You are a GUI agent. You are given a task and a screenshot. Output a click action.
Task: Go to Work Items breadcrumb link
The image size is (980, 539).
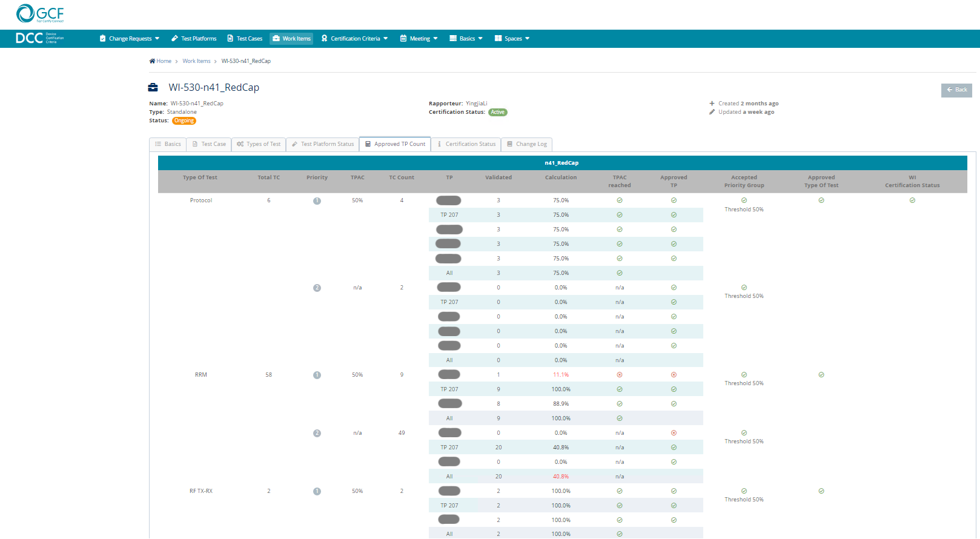point(196,61)
